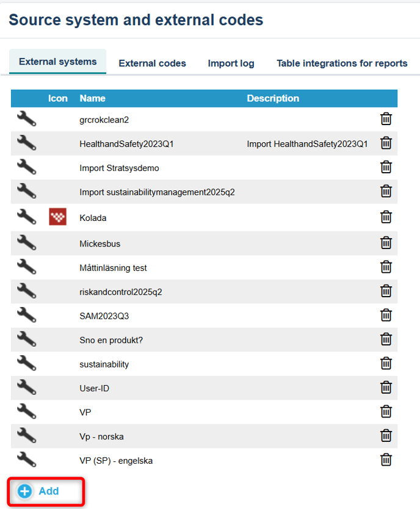Select the riskandcontrol2025q2 row name
The width and height of the screenshot is (420, 509).
[x=121, y=292]
